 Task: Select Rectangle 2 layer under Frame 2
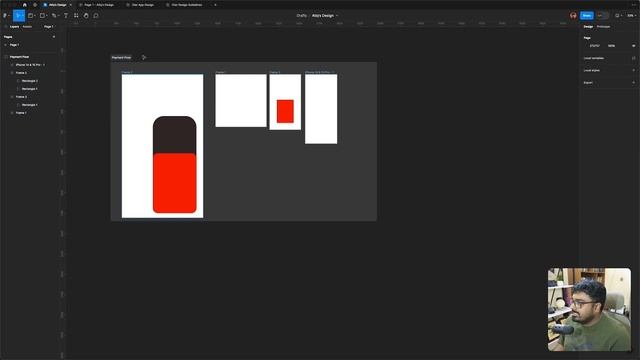[30, 81]
